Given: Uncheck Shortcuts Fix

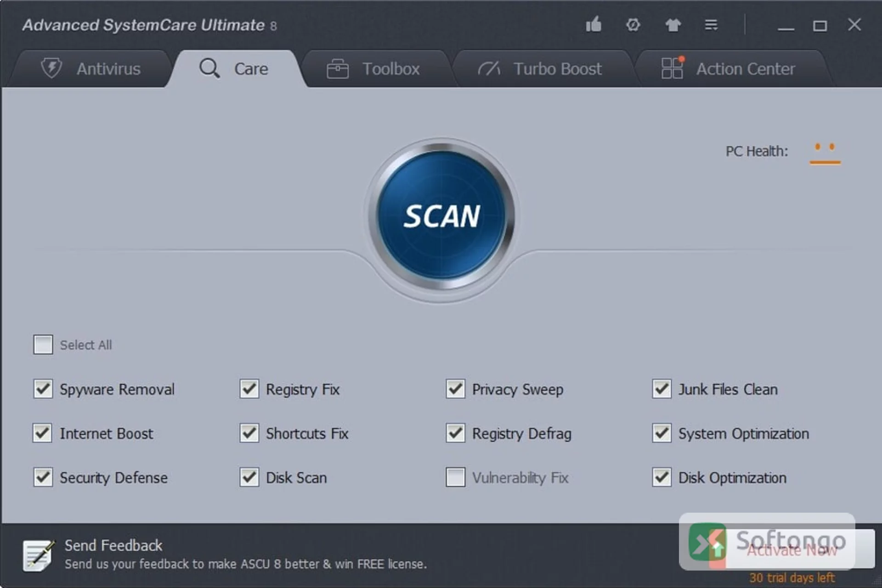Looking at the screenshot, I should (249, 433).
